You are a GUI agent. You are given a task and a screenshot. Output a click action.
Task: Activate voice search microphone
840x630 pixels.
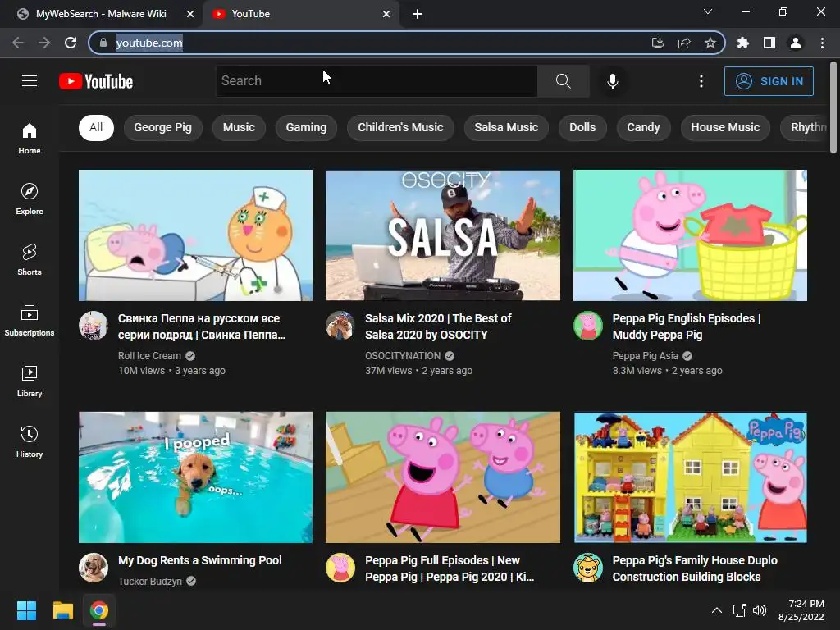pyautogui.click(x=612, y=81)
